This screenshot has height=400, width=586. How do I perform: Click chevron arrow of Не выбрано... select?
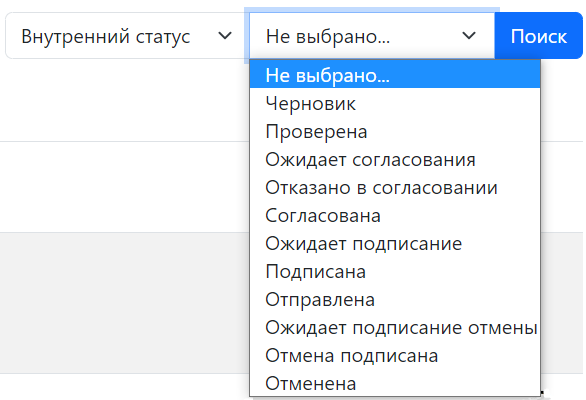pos(469,36)
